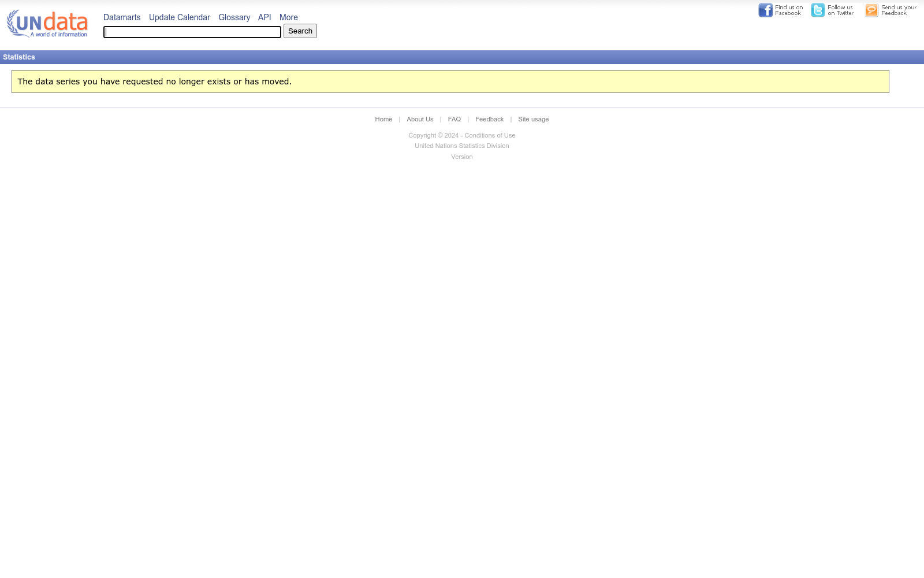Open the Glossary page

234,17
